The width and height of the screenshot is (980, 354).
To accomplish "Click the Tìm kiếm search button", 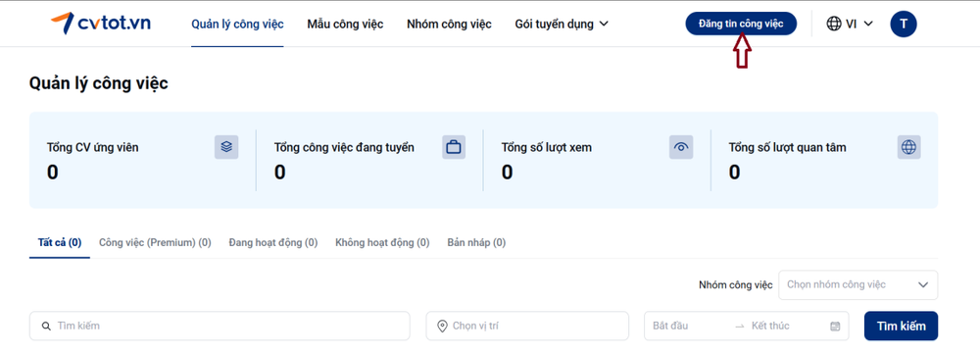I will pos(901,326).
